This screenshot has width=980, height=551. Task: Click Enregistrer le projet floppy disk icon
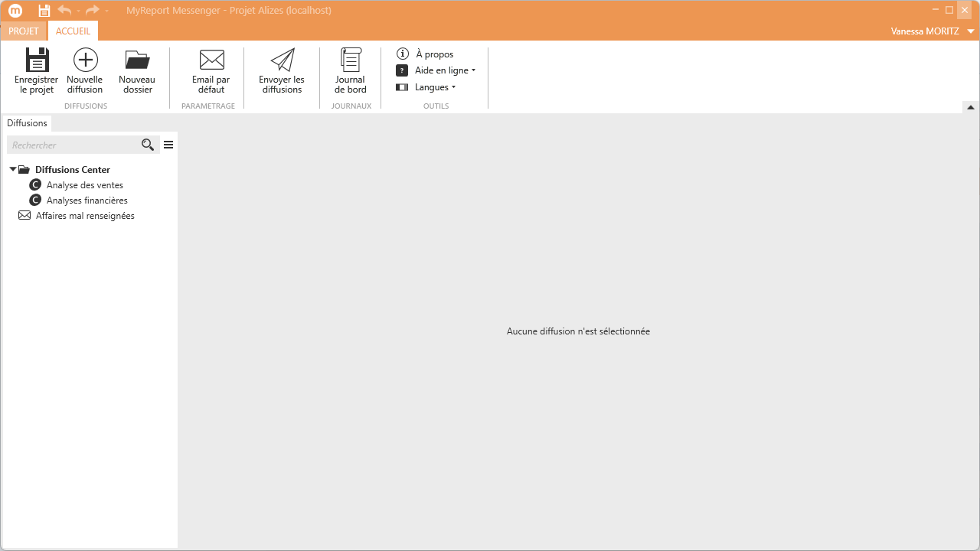pos(37,60)
